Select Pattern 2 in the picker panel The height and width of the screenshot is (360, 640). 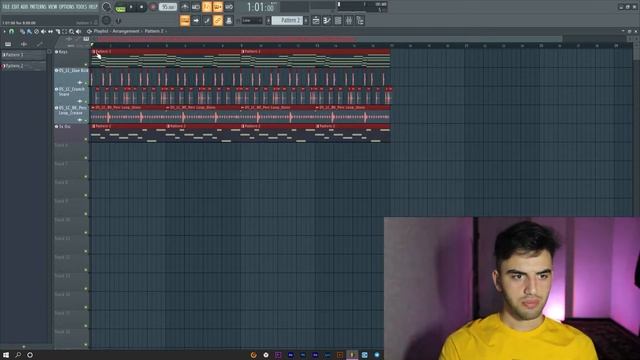24,66
